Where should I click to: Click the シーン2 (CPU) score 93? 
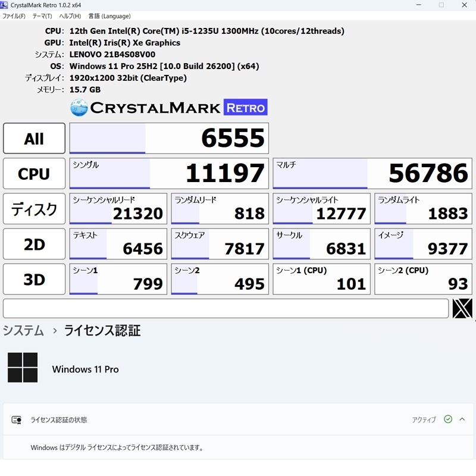424,279
